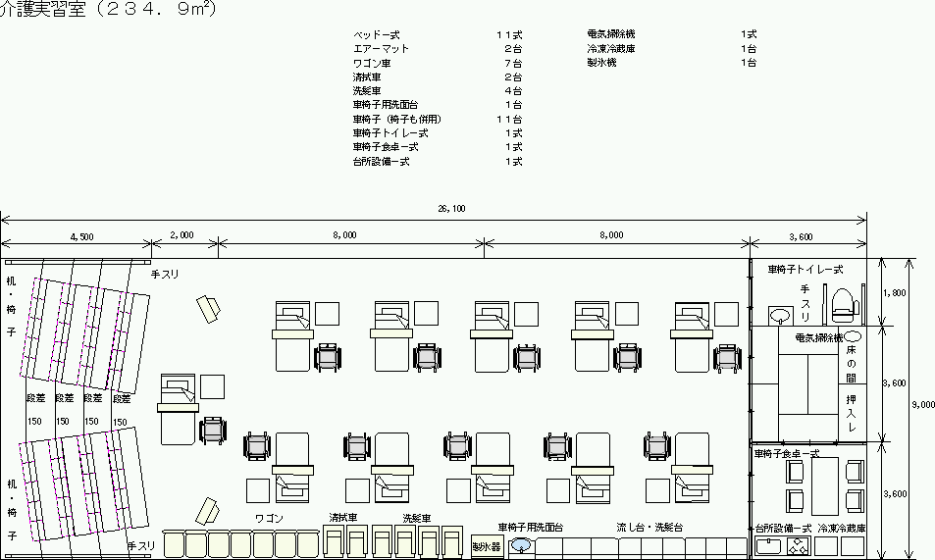
Task: Select the gas stove symbol in the kitchen
Action: pos(797,547)
